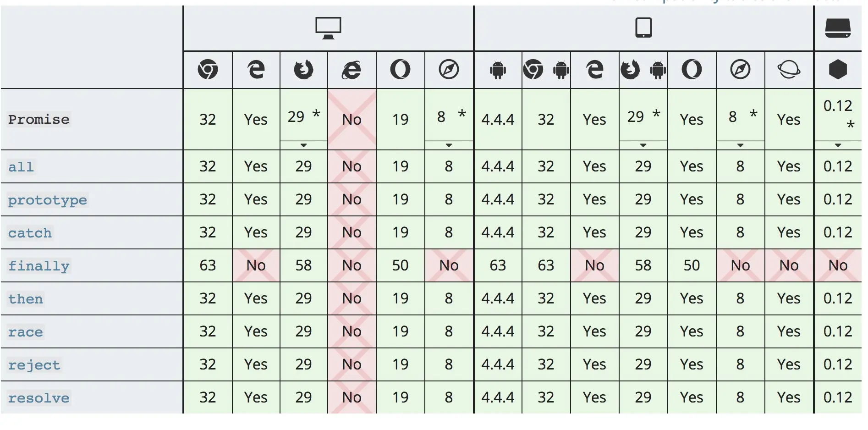
Task: Click the Node.js hexagon icon
Action: (838, 70)
